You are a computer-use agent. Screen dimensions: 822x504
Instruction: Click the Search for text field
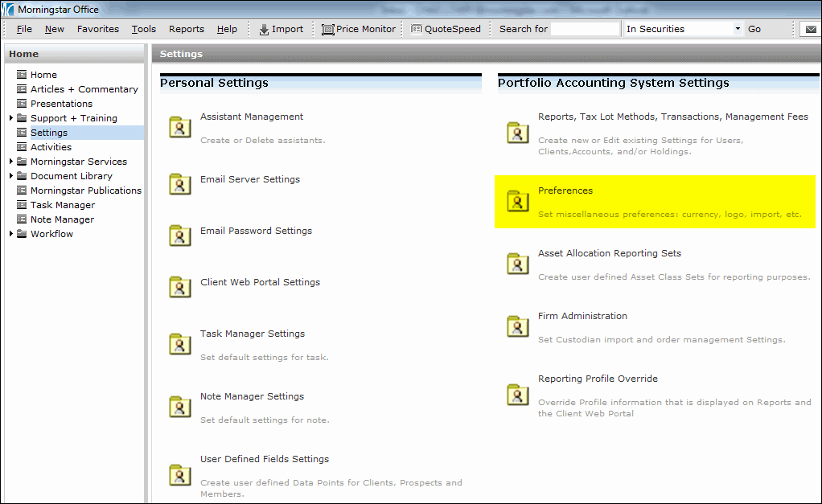point(585,29)
